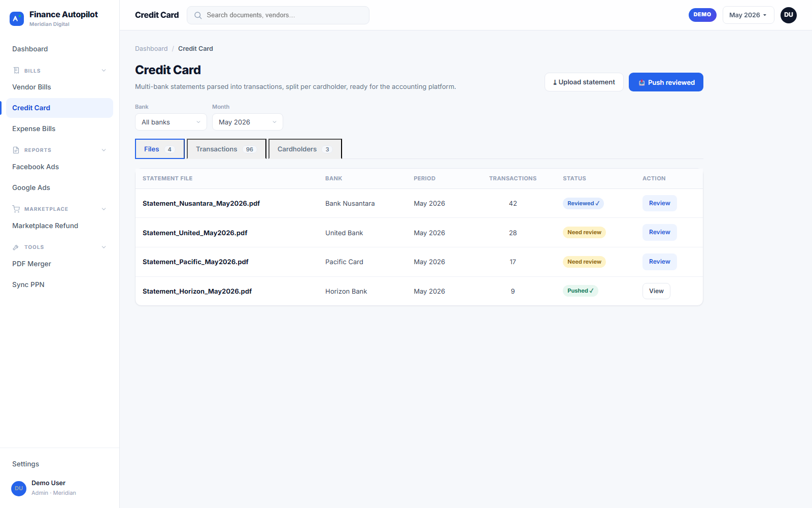Click the Status column header
Viewport: 812px width, 508px height.
pyautogui.click(x=574, y=178)
